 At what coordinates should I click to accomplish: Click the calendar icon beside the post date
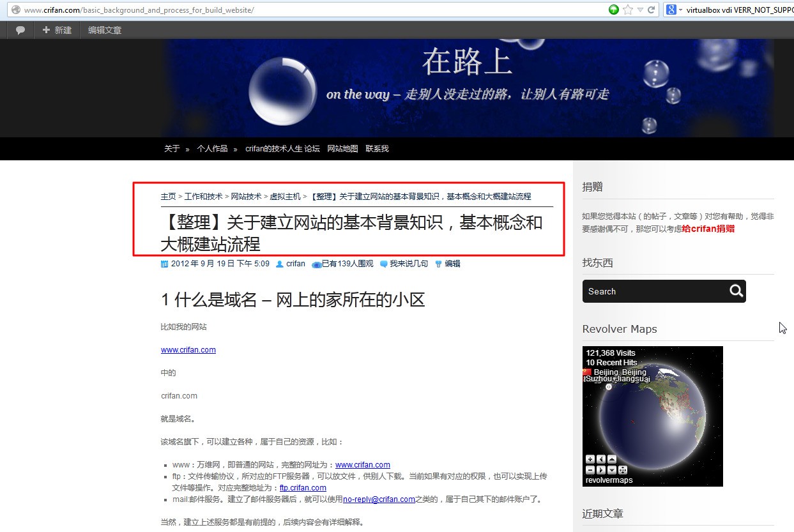pos(164,263)
